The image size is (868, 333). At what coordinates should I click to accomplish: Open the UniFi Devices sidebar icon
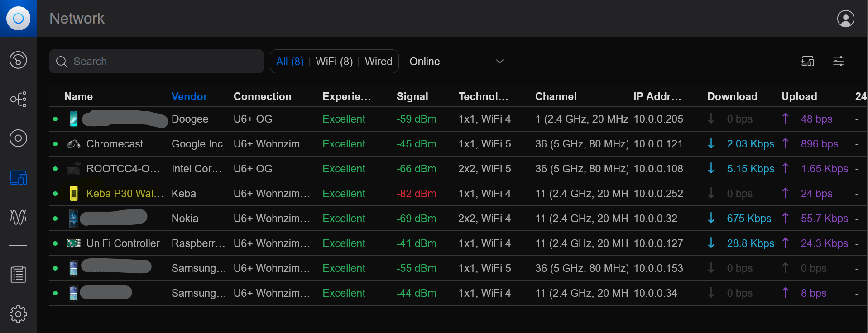[18, 138]
